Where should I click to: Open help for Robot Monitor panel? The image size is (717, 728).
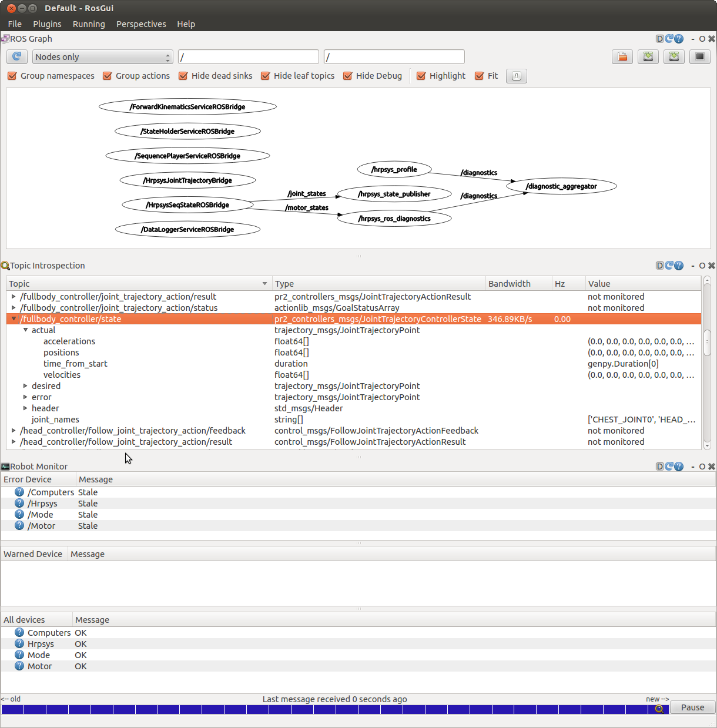(x=679, y=467)
